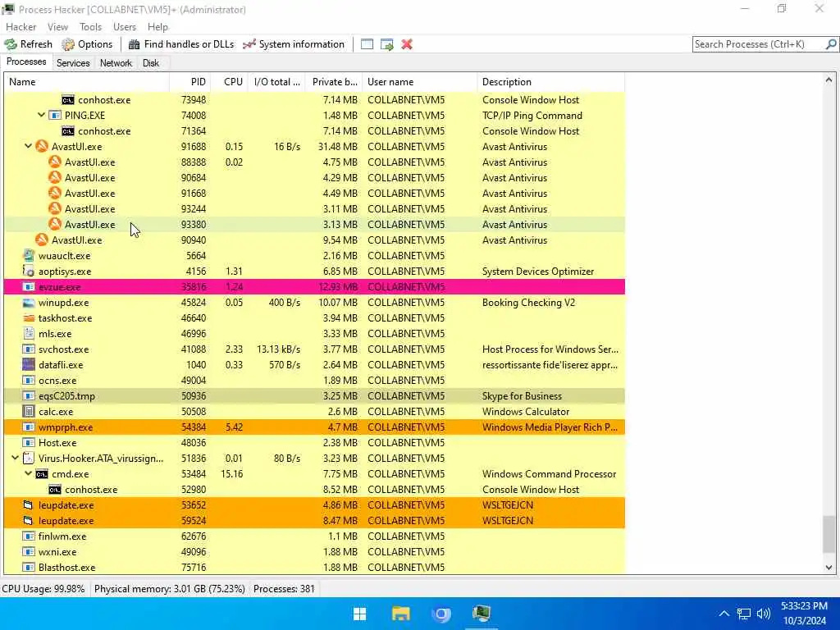Open System information

coord(294,44)
